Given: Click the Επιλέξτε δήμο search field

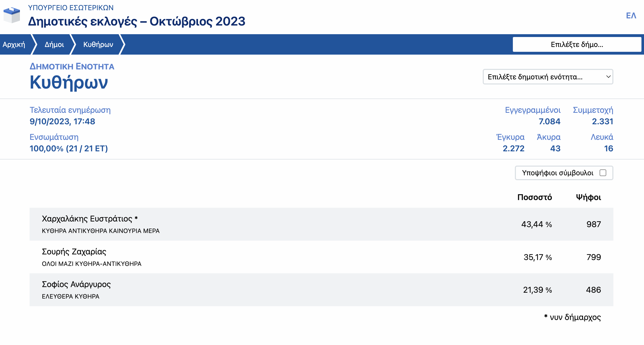Looking at the screenshot, I should tap(577, 44).
